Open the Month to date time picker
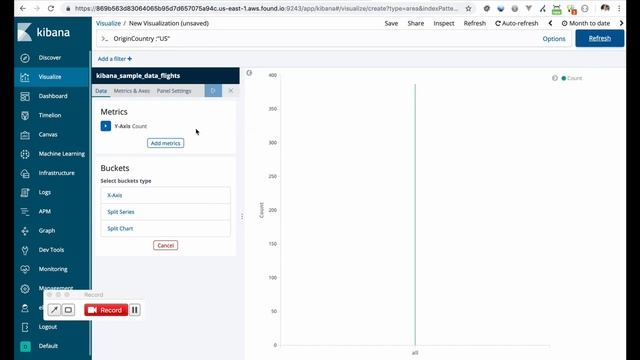640x360 pixels. [586, 23]
